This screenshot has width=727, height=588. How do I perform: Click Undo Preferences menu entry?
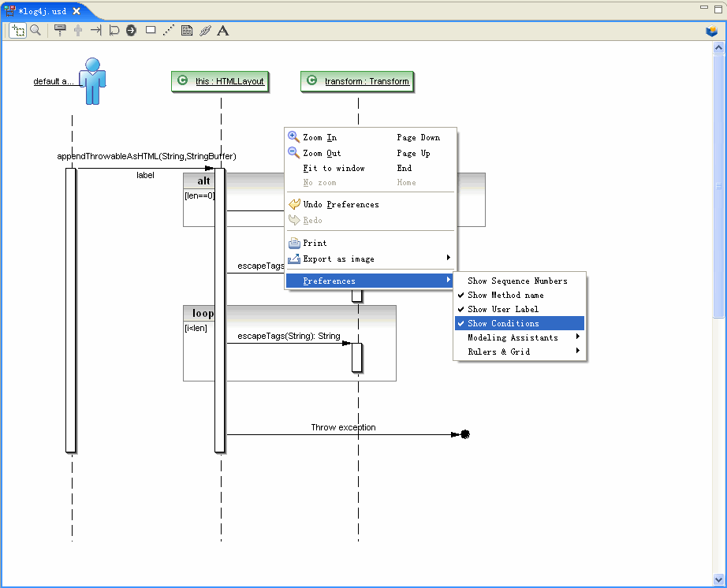[341, 204]
